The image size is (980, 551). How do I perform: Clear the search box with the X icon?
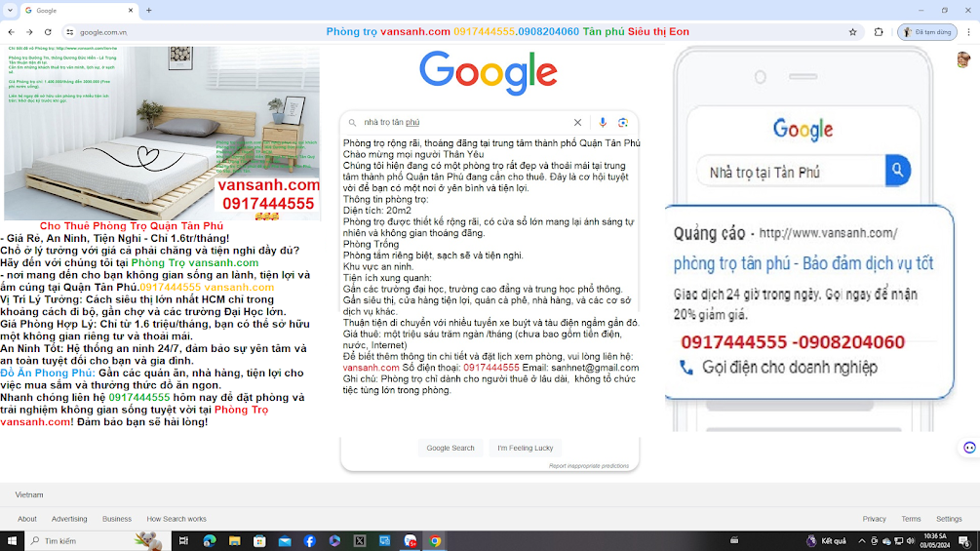[577, 123]
